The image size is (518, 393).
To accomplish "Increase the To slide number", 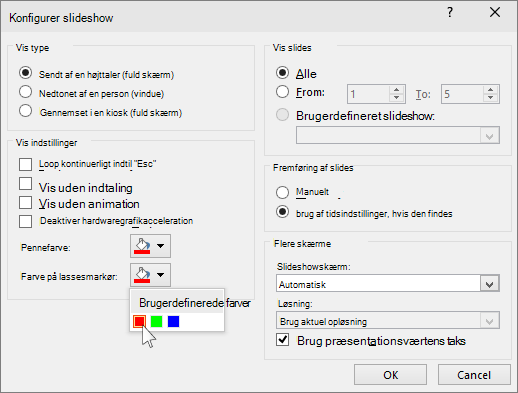I will coord(490,90).
